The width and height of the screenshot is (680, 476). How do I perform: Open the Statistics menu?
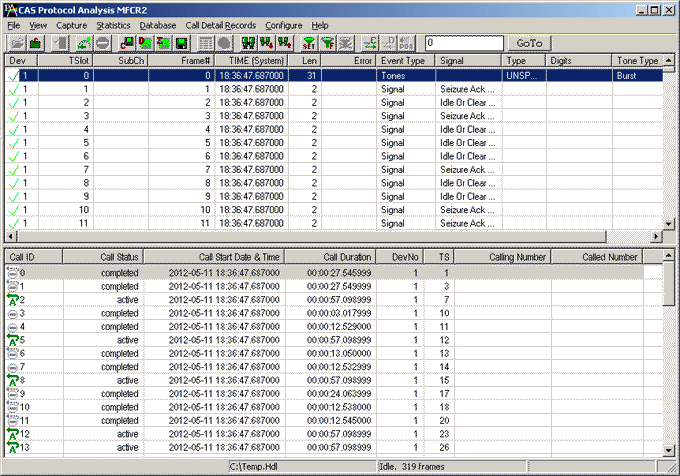113,25
